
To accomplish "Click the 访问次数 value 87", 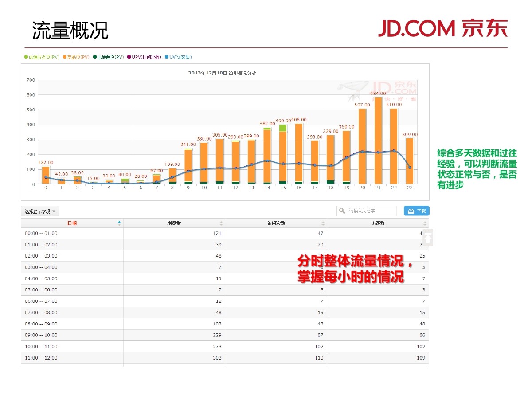I will pos(321,335).
